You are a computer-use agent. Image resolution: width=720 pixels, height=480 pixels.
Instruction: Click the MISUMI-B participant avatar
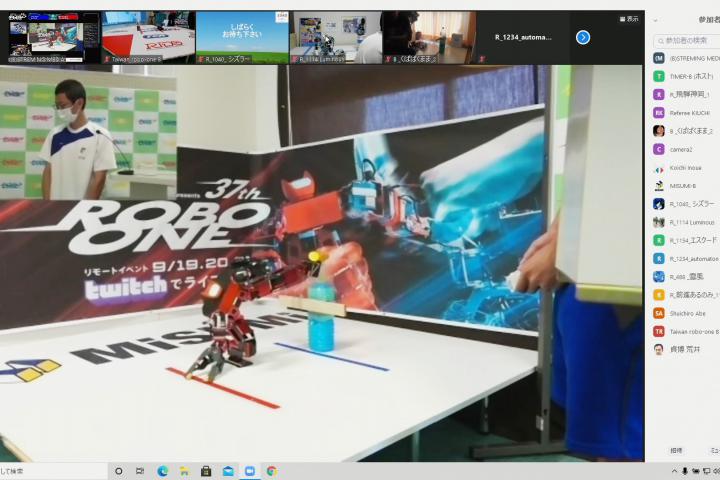click(659, 186)
